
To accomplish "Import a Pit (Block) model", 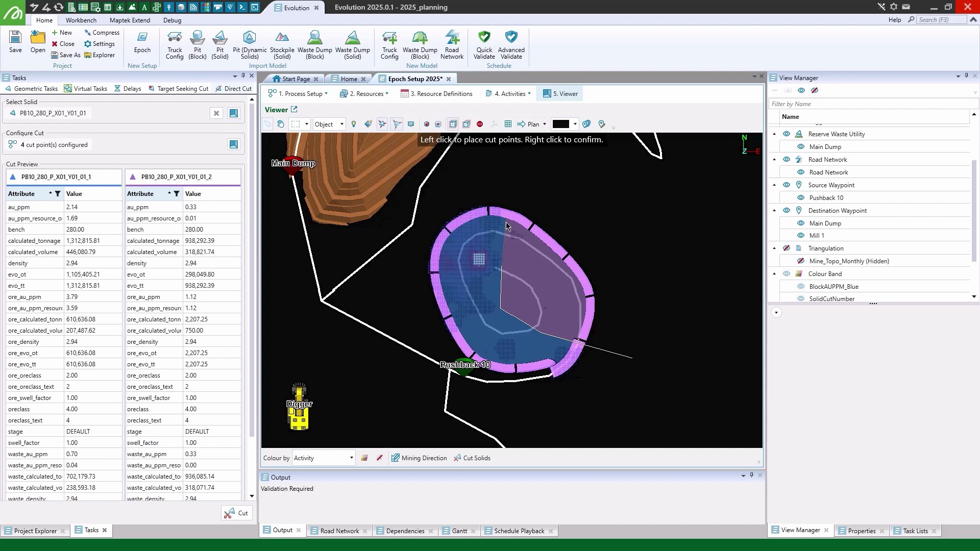I will click(x=198, y=45).
